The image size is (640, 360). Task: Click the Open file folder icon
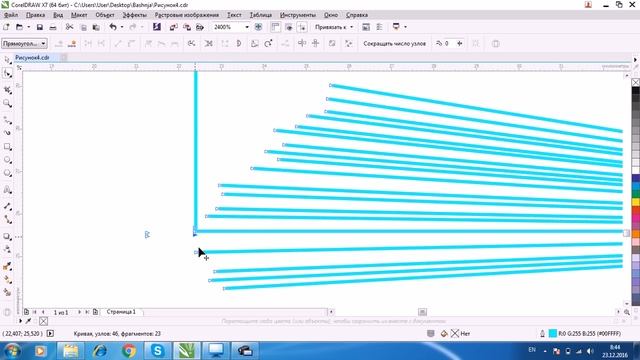tap(19, 27)
